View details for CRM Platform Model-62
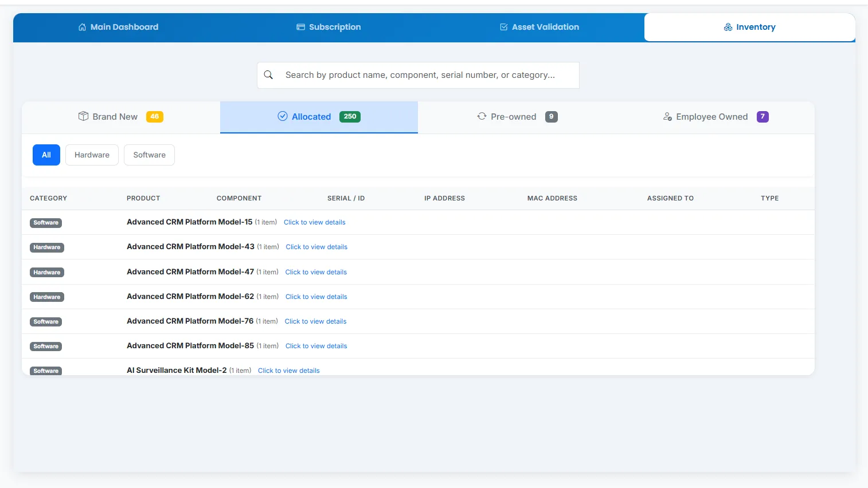 pos(316,297)
